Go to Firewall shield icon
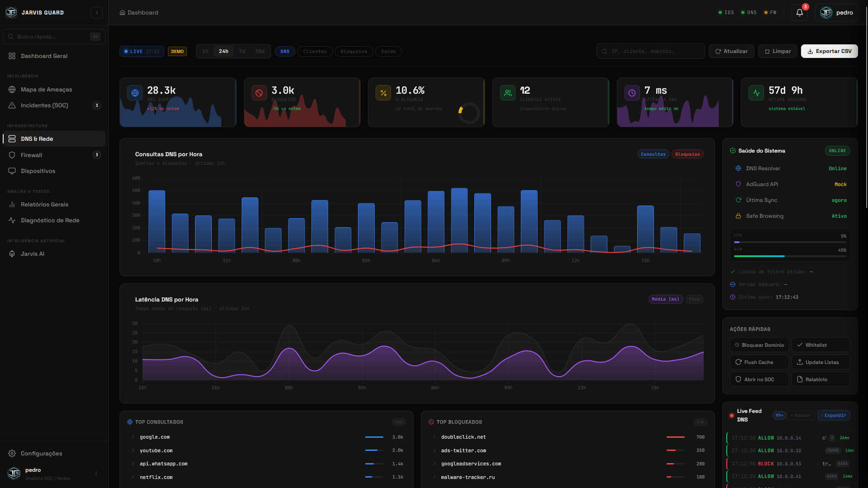This screenshot has height=488, width=868. pyautogui.click(x=12, y=155)
